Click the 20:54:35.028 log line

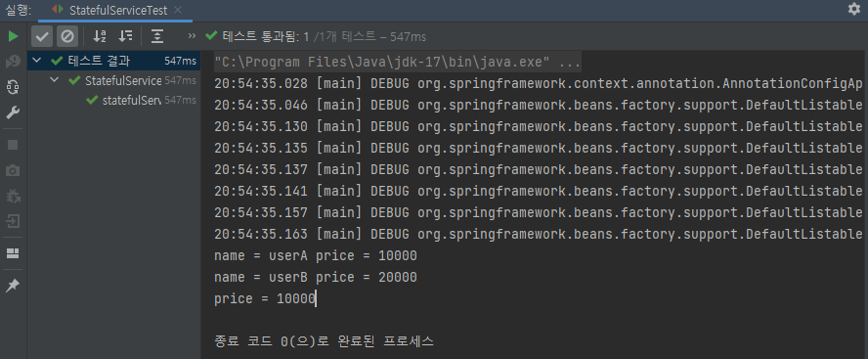point(538,84)
